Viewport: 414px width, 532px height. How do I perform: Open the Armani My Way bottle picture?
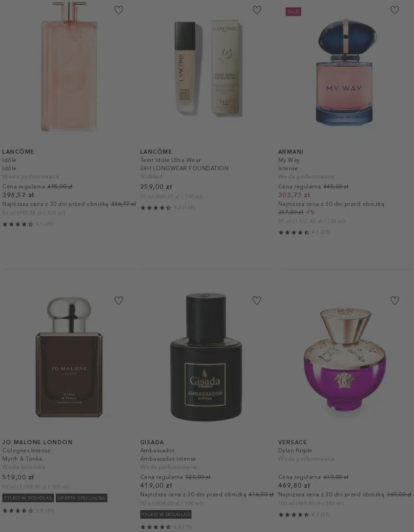344,72
